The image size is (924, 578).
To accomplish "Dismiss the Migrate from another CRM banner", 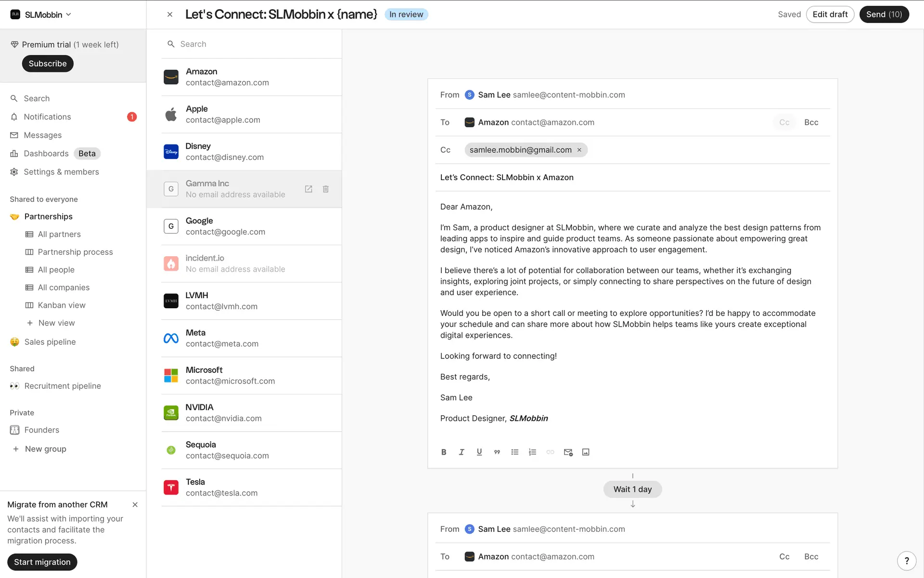I will pos(135,504).
